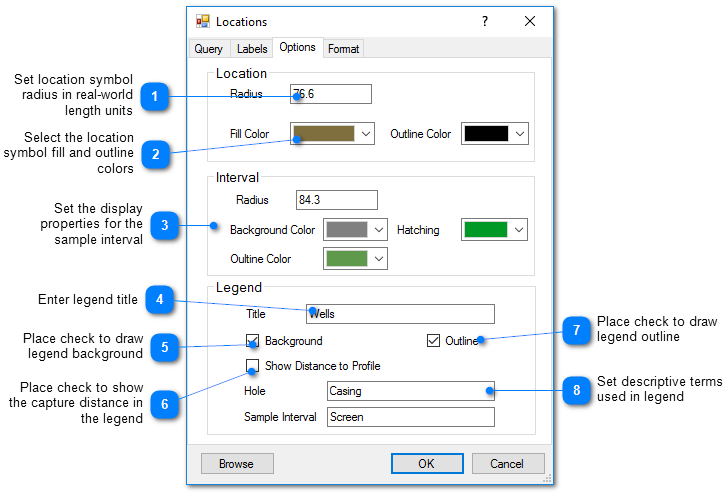This screenshot has height=495, width=728.
Task: Expand the Interval Outline Color dropdown
Action: [x=378, y=259]
